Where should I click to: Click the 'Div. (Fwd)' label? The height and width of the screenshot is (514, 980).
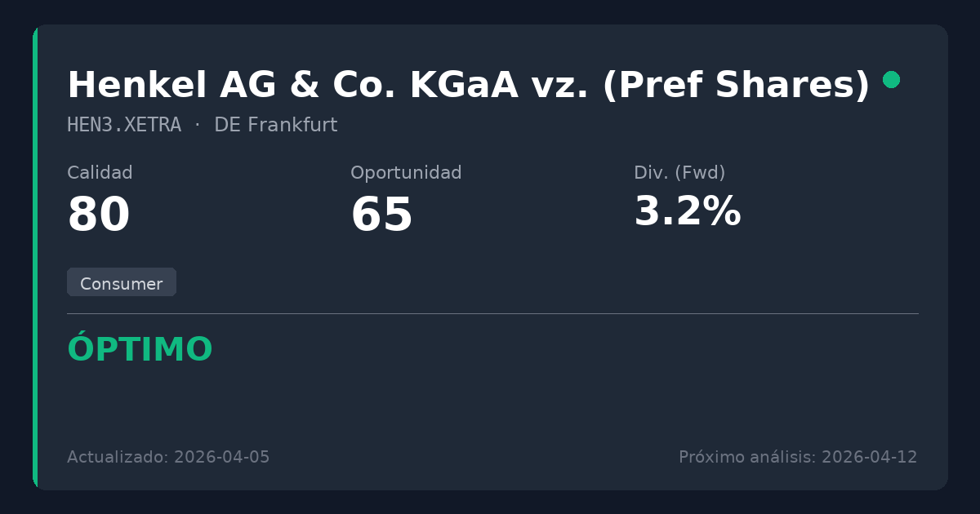679,173
